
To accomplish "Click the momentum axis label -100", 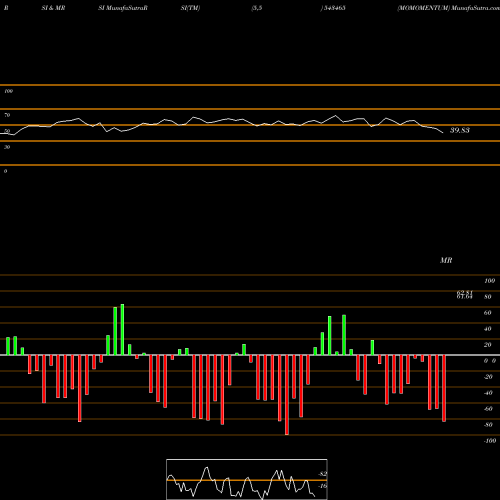I will pyautogui.click(x=490, y=441).
